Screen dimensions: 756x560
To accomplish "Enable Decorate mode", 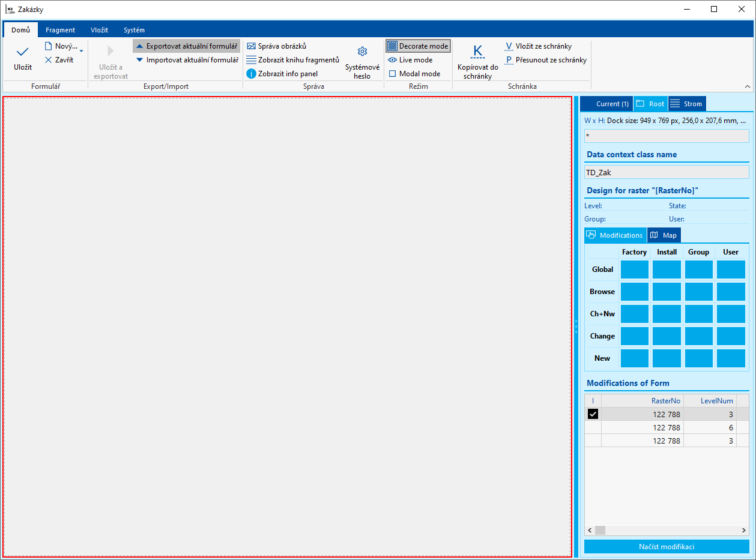I will 418,46.
